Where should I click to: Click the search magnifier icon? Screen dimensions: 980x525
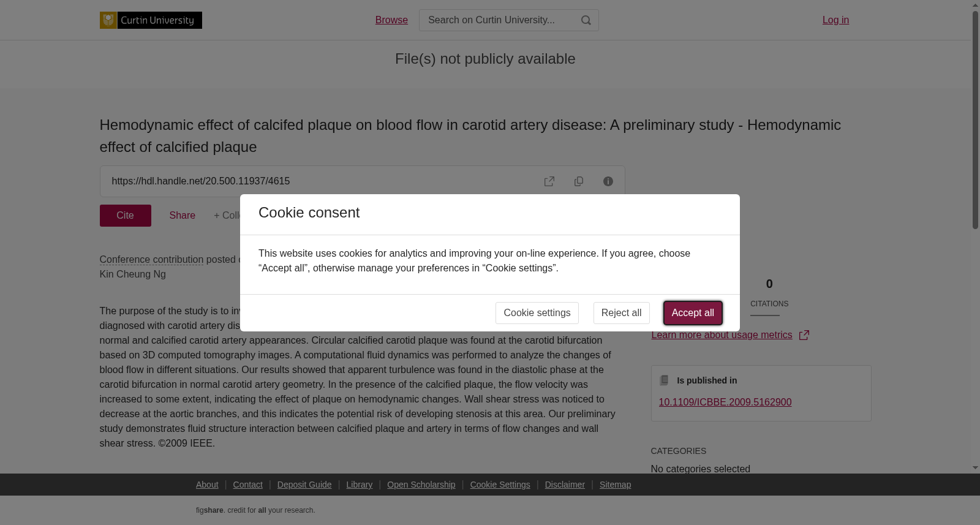(x=586, y=20)
